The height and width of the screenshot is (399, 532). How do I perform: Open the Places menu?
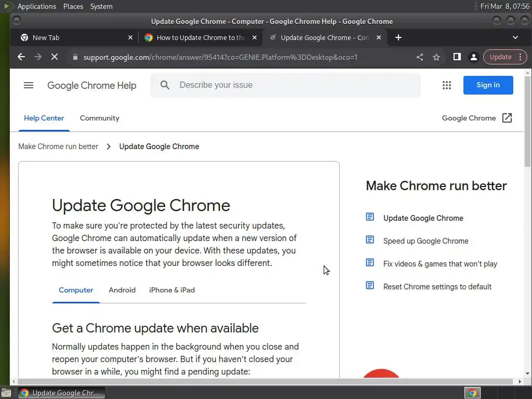(73, 6)
